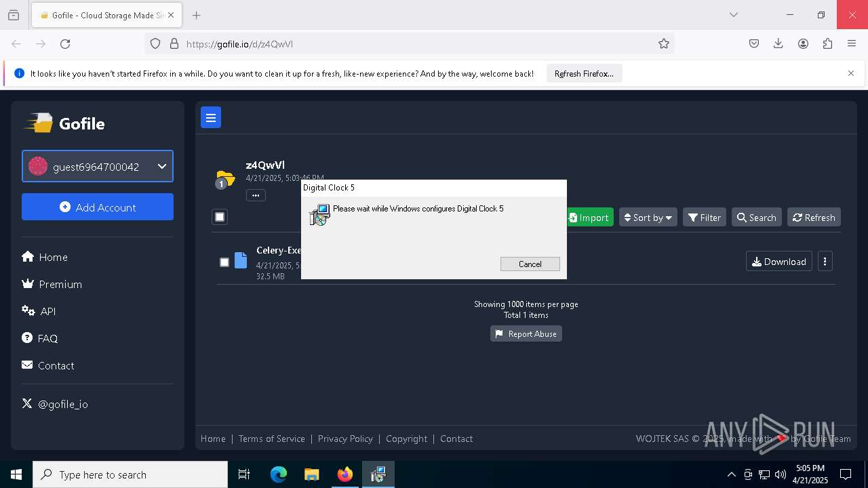This screenshot has width=868, height=488.
Task: Click the volume tray icon
Action: (781, 474)
